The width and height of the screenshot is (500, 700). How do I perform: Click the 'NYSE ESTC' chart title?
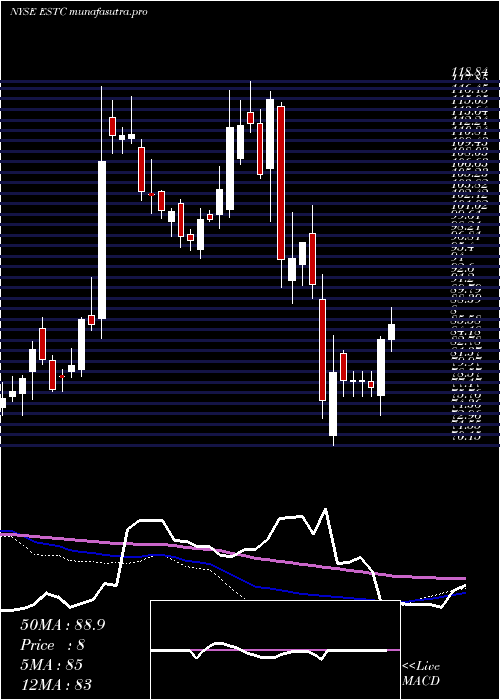coord(38,12)
